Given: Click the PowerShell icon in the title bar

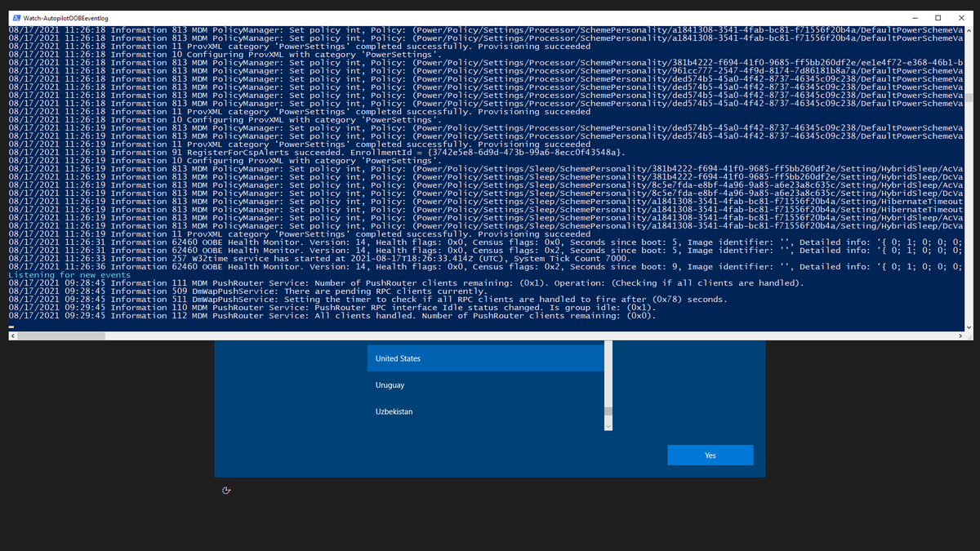Looking at the screenshot, I should coord(16,17).
